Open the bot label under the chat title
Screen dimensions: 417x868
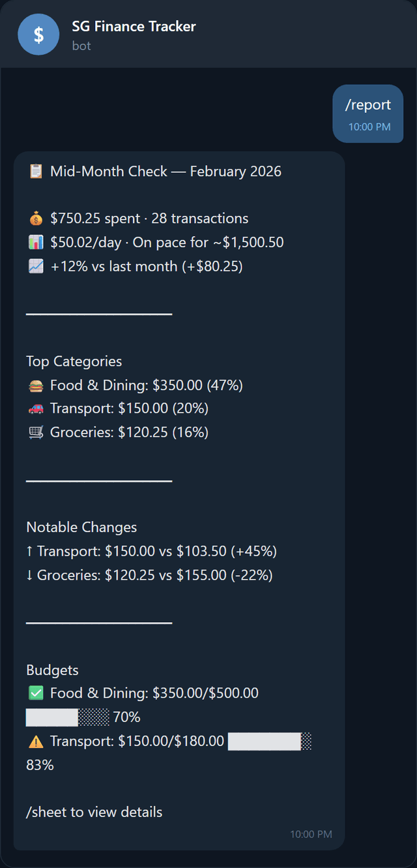(x=81, y=45)
